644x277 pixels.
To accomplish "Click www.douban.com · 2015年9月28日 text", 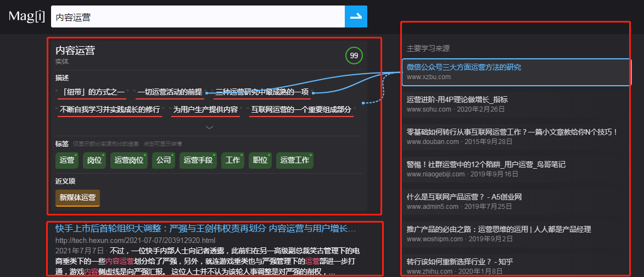I will pyautogui.click(x=459, y=142).
